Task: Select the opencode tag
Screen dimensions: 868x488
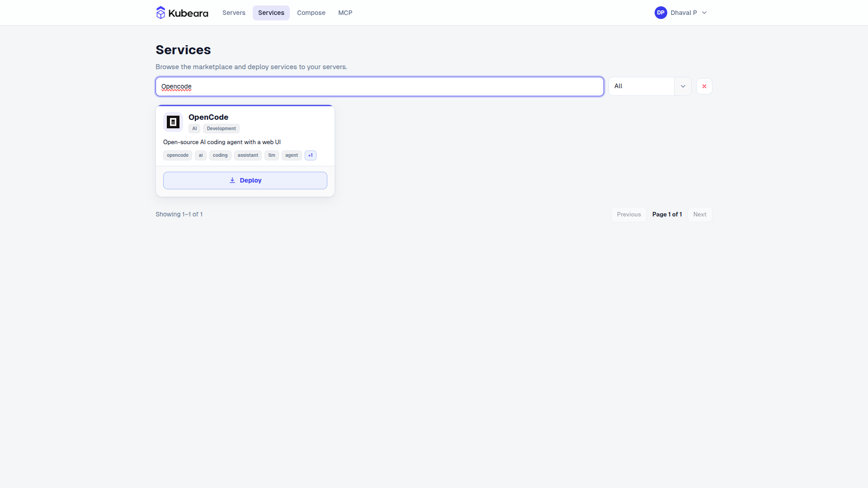Action: pyautogui.click(x=178, y=155)
